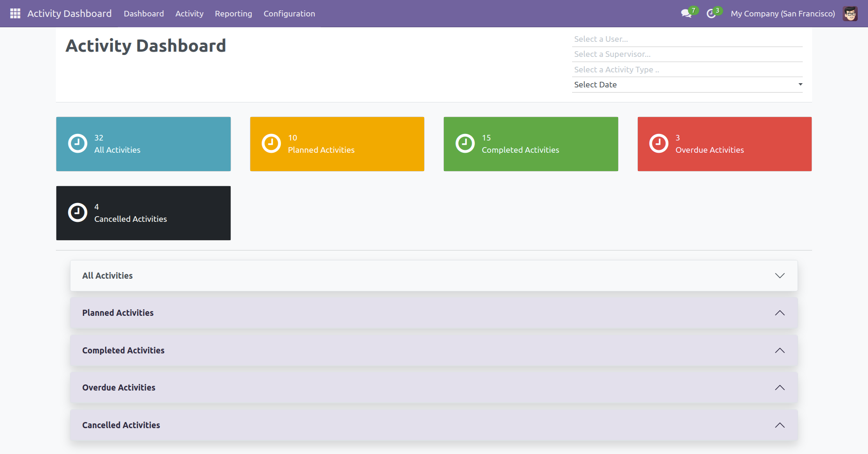Image resolution: width=868 pixels, height=454 pixels.
Task: Open the Select a Activity Type field
Action: 687,70
